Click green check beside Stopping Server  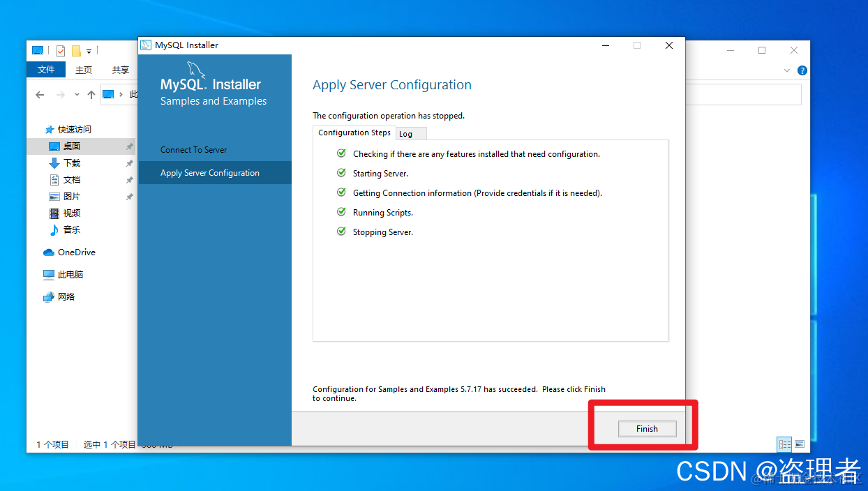point(341,232)
